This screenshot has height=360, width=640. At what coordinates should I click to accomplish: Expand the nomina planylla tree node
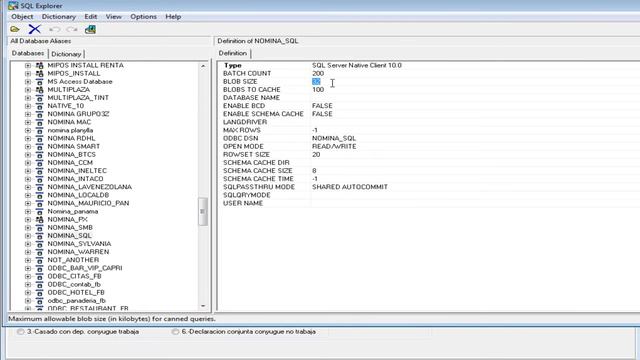click(x=28, y=130)
